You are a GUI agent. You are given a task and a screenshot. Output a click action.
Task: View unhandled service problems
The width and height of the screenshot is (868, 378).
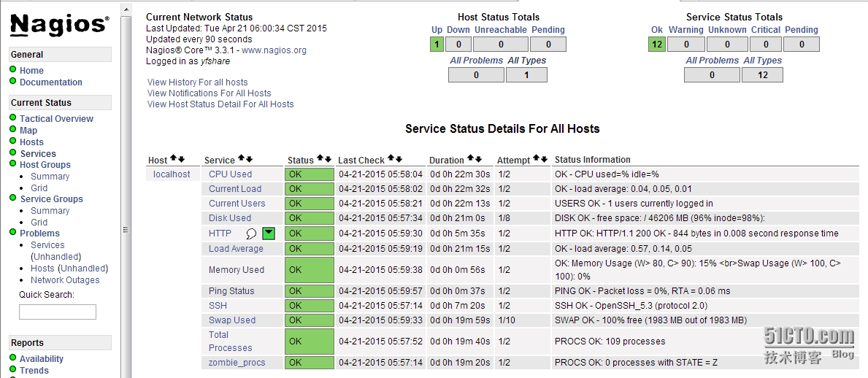[55, 257]
